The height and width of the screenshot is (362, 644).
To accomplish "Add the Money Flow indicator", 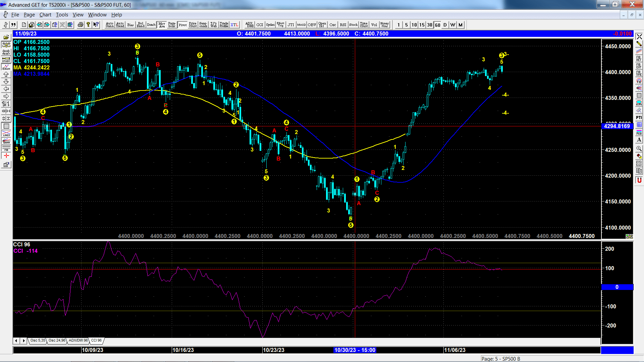I will [x=384, y=25].
